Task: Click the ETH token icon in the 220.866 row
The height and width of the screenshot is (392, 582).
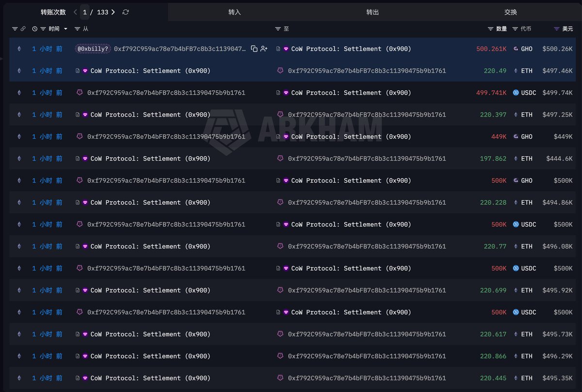Action: coord(516,356)
